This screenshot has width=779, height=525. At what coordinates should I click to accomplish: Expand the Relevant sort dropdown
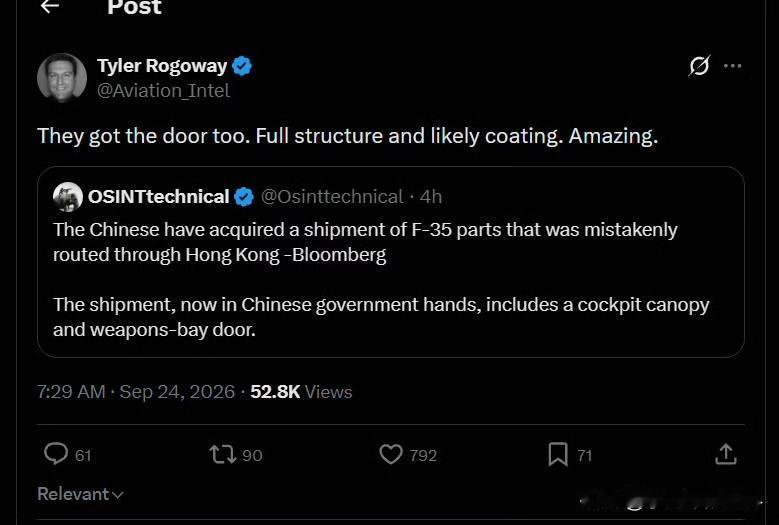coord(80,494)
